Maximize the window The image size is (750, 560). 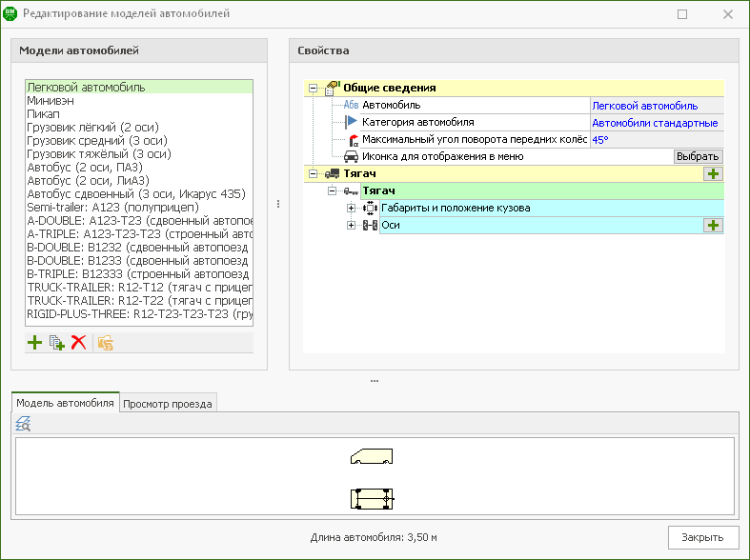point(682,14)
